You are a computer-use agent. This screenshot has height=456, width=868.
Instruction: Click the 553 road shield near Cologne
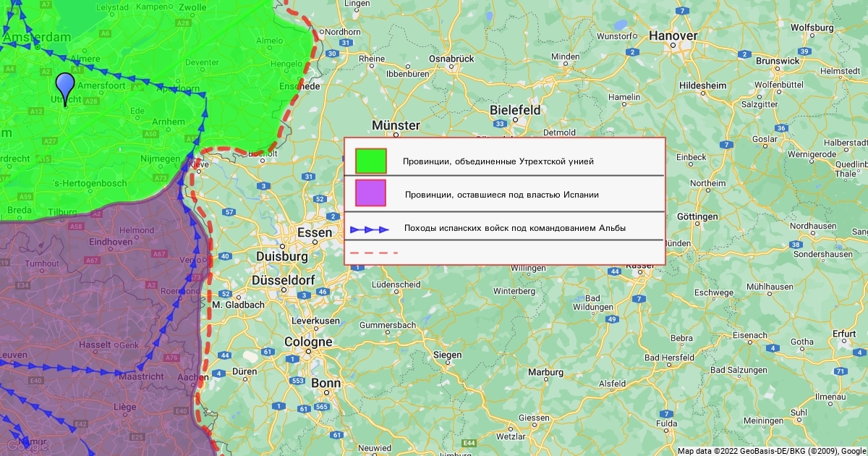(297, 381)
